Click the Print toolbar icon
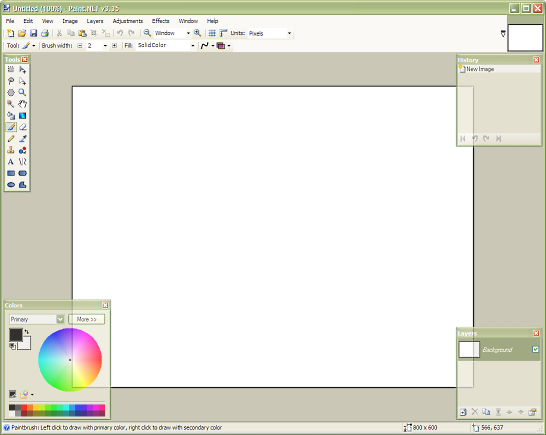 coord(45,33)
